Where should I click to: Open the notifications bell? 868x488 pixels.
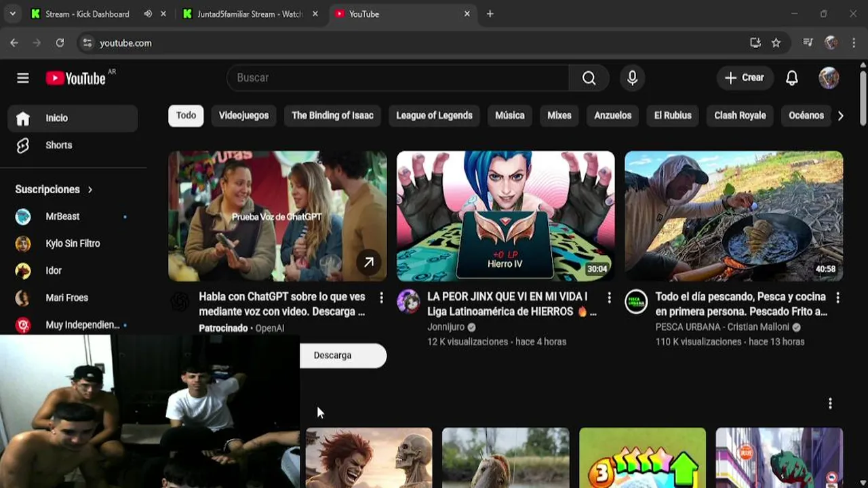click(x=791, y=78)
